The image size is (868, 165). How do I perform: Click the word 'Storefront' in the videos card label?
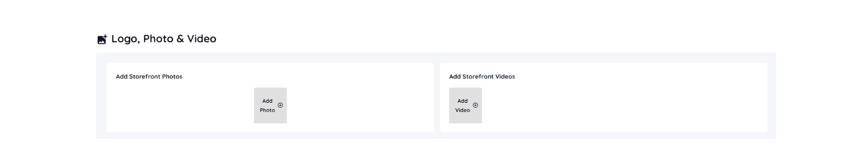[x=478, y=77]
